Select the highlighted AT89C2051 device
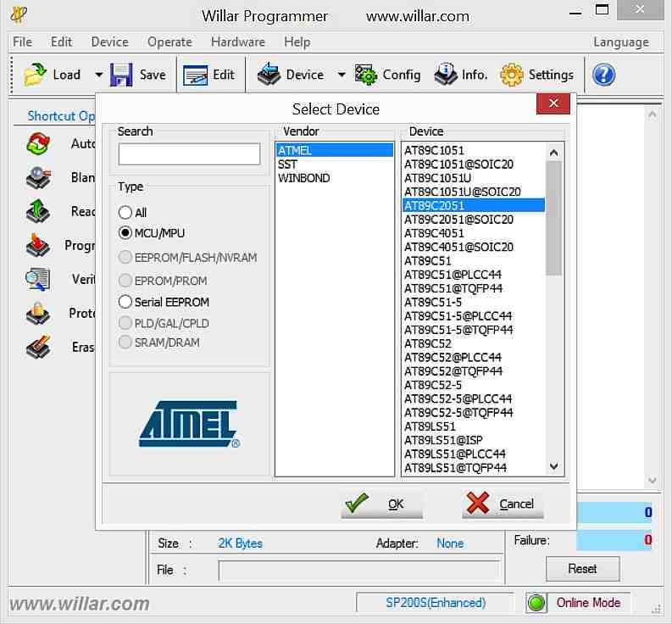This screenshot has width=672, height=624. 474,205
